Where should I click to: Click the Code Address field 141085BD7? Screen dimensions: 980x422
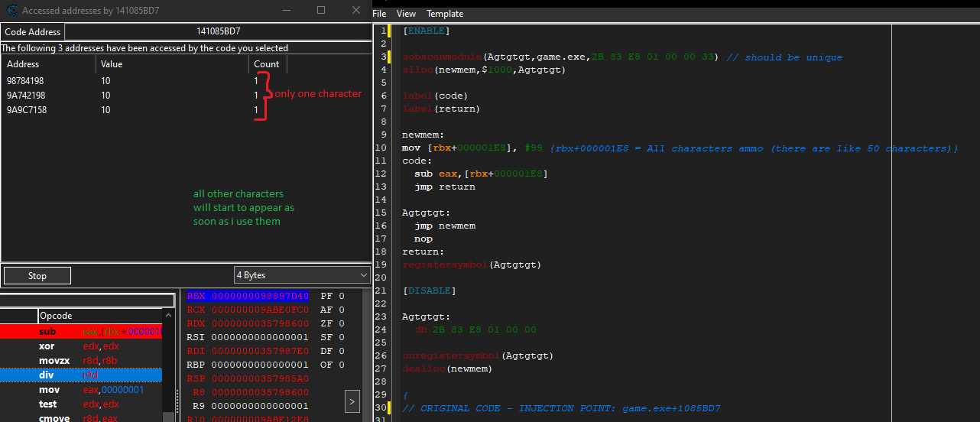point(218,31)
